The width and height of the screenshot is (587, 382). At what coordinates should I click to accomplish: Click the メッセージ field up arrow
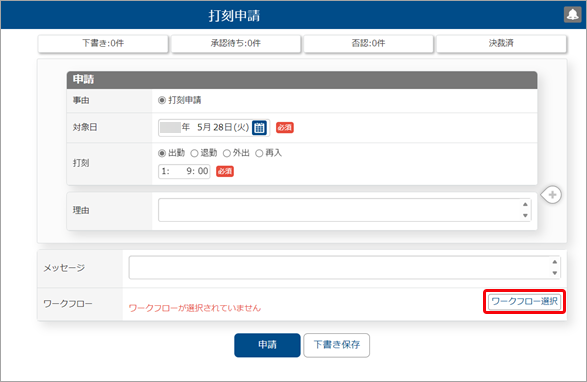tap(555, 262)
